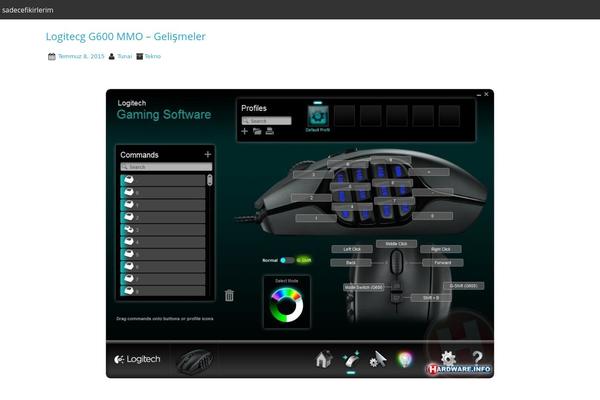The image size is (600, 400).
Task: Click the Profiles folder icon
Action: tap(257, 131)
